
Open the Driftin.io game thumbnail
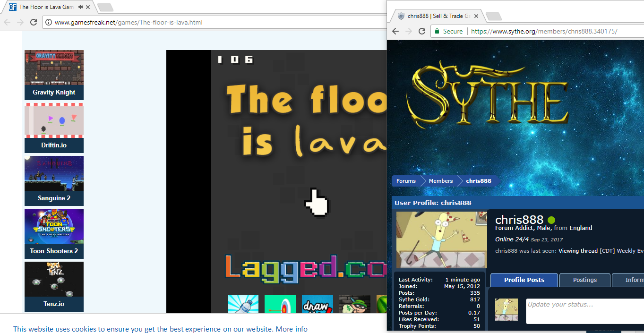[54, 120]
